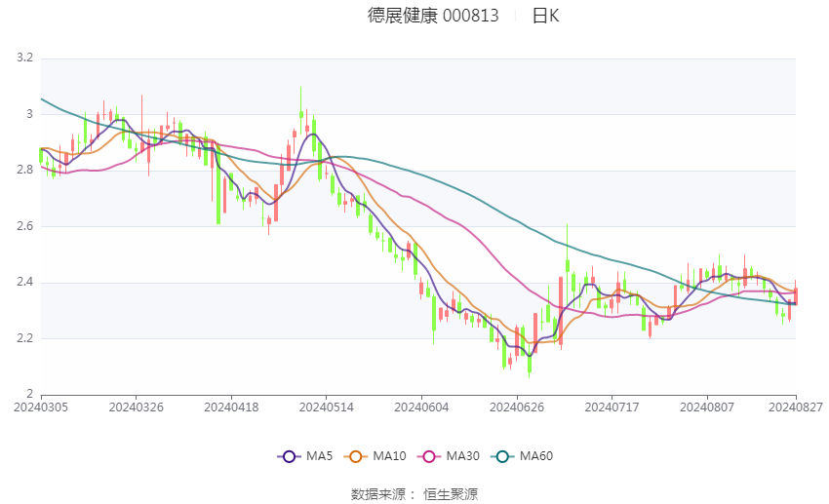
Task: Click the 2.6 price gridline label
Action: tap(24, 226)
